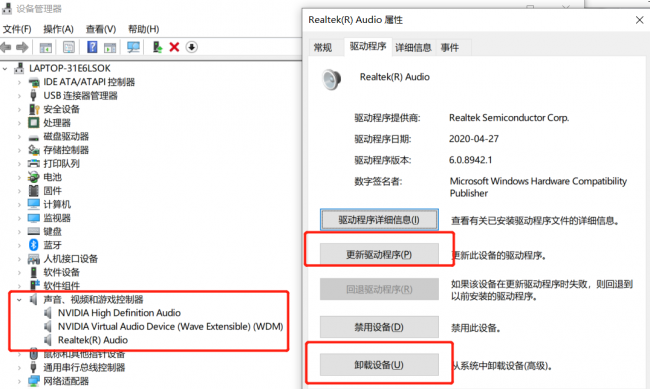The image size is (650, 389).
Task: Show the action pane toolbar icon
Action: 110,47
